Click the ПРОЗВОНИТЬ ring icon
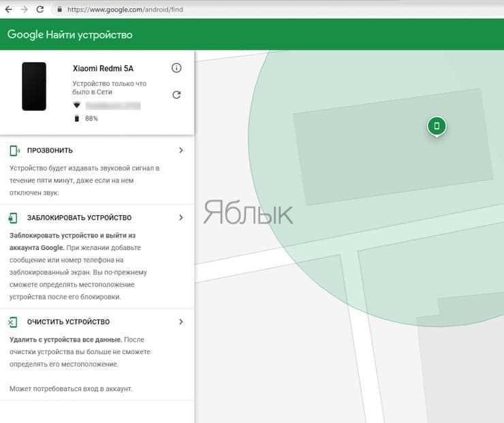 click(x=14, y=151)
